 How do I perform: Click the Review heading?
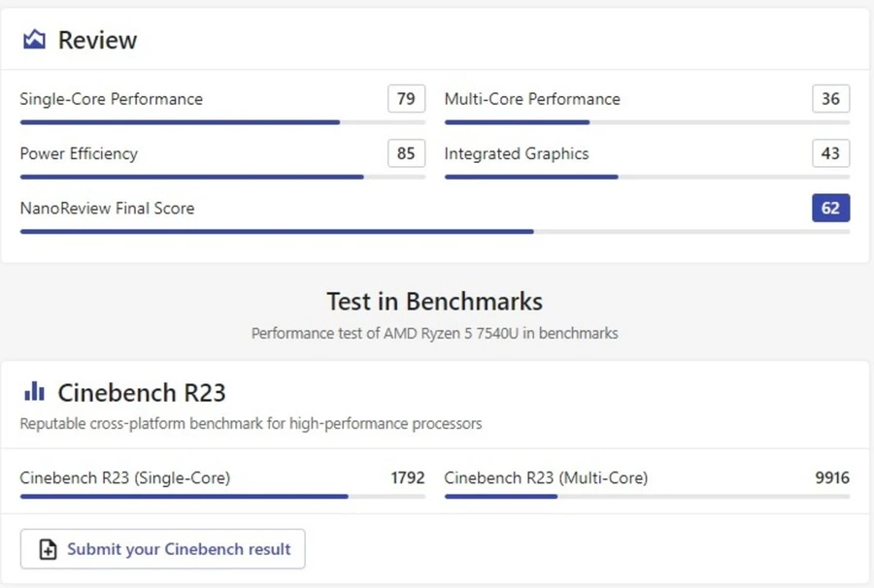(x=97, y=40)
